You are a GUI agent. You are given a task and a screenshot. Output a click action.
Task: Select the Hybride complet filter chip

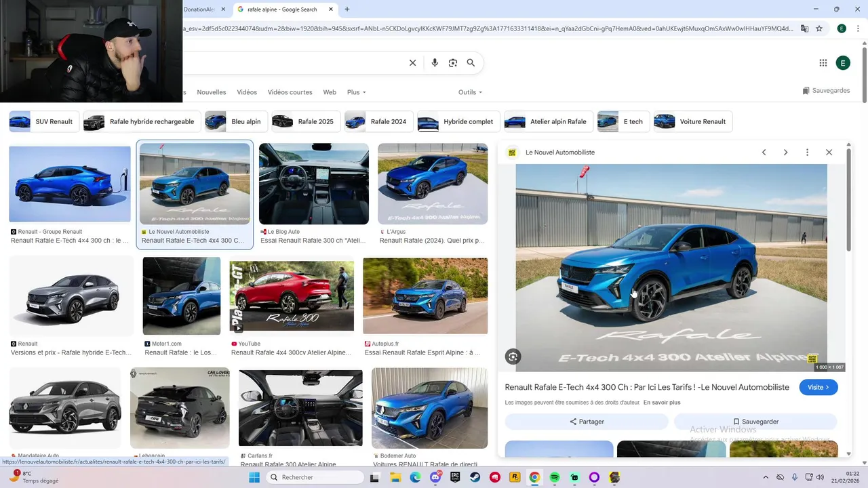458,122
